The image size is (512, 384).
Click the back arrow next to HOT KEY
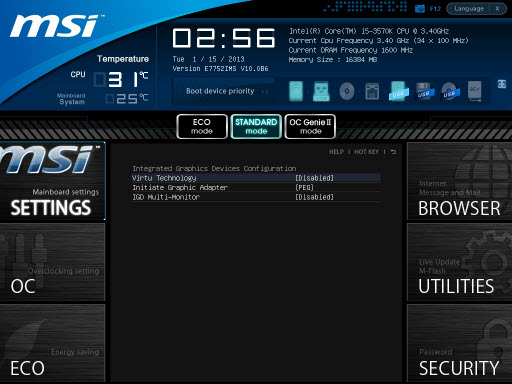[393, 152]
